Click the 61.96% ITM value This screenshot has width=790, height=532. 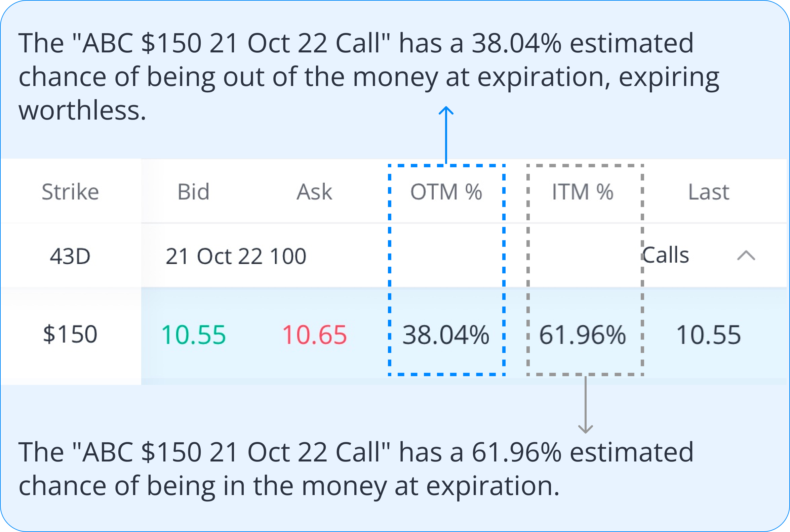583,335
